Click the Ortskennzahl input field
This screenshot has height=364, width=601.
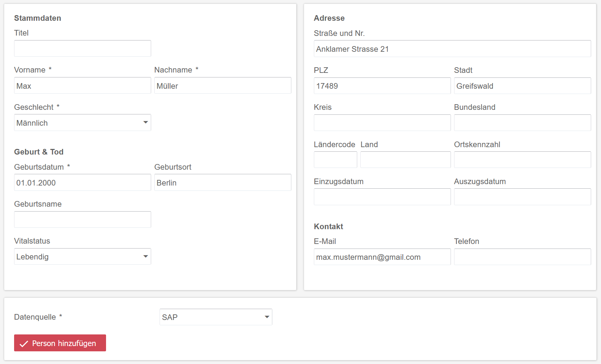522,159
